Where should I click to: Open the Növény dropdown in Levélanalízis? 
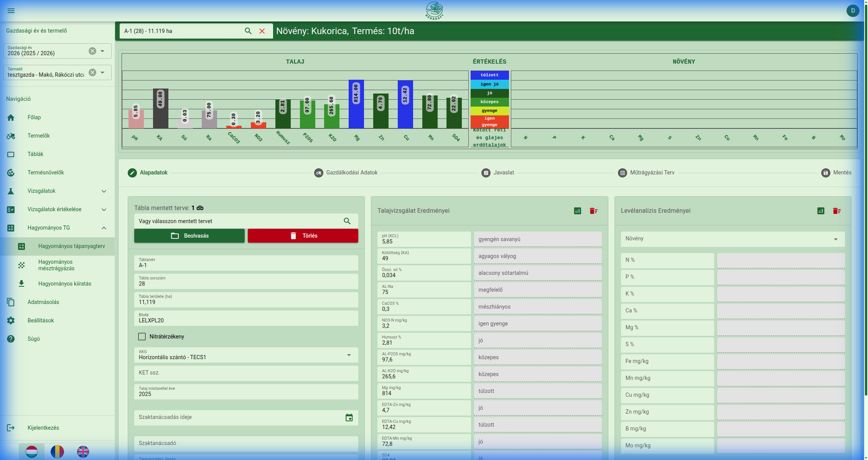click(x=835, y=239)
